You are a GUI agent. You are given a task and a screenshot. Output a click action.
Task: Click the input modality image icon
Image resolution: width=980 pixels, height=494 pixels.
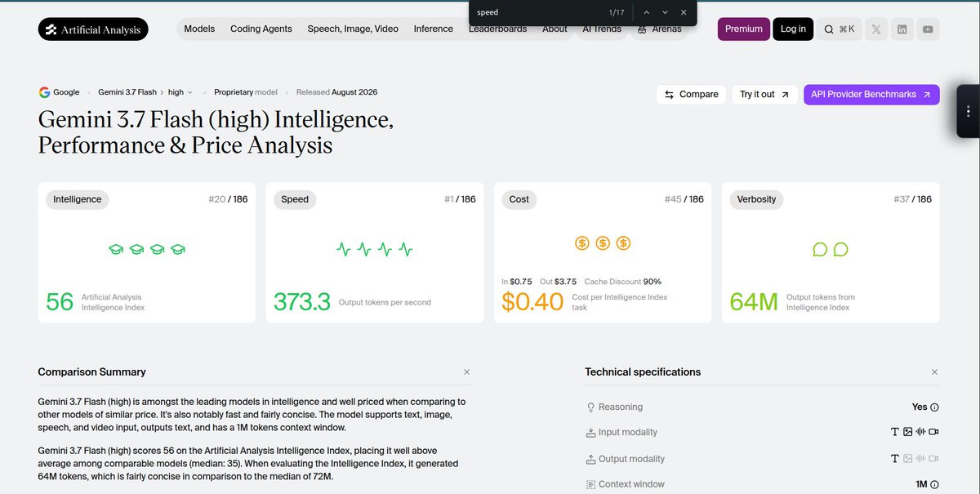click(x=907, y=432)
